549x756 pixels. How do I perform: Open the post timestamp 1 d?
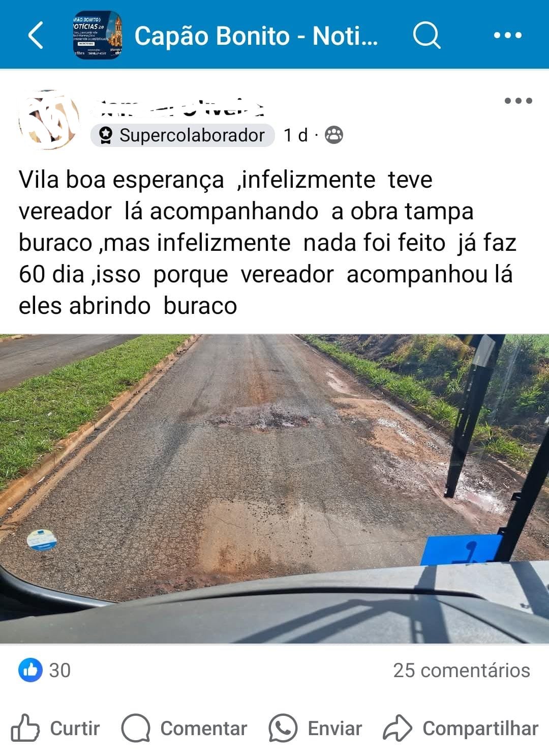295,135
